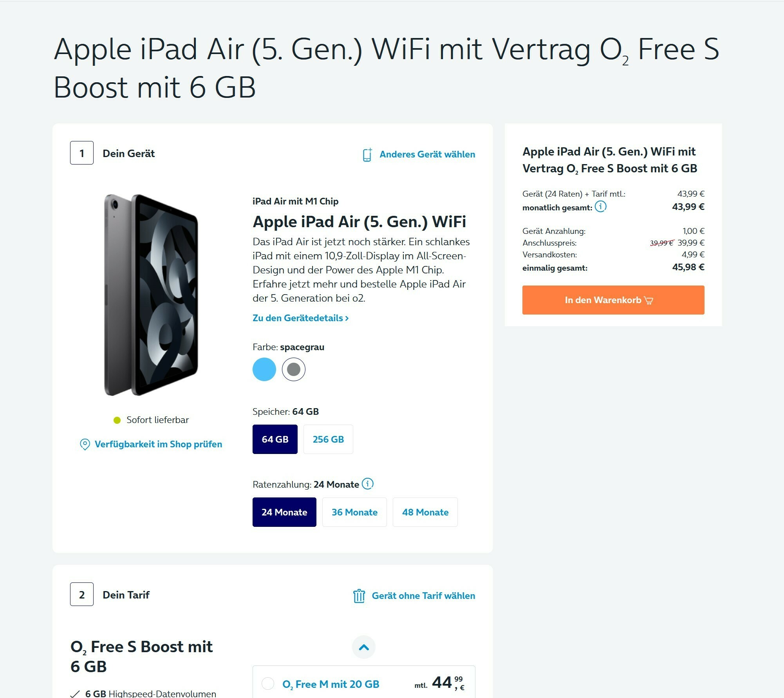Image resolution: width=784 pixels, height=698 pixels.
Task: Click the location pin icon for shop availability
Action: 85,444
